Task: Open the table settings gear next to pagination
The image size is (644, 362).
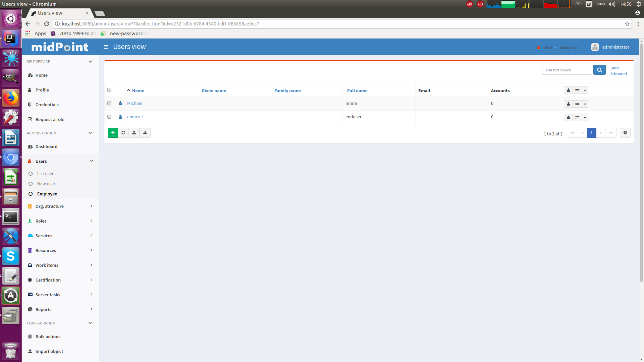Action: [625, 133]
